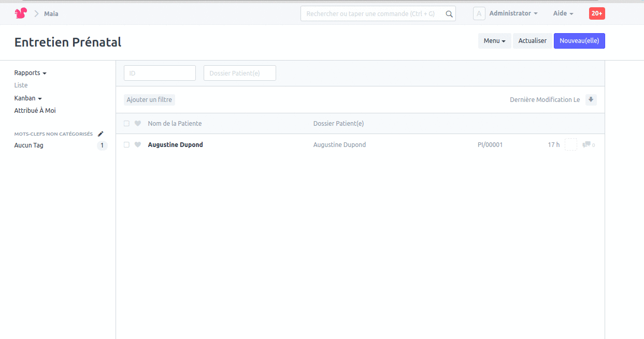This screenshot has width=644, height=339.
Task: Click the comments icon on Augustine row
Action: pyautogui.click(x=586, y=145)
